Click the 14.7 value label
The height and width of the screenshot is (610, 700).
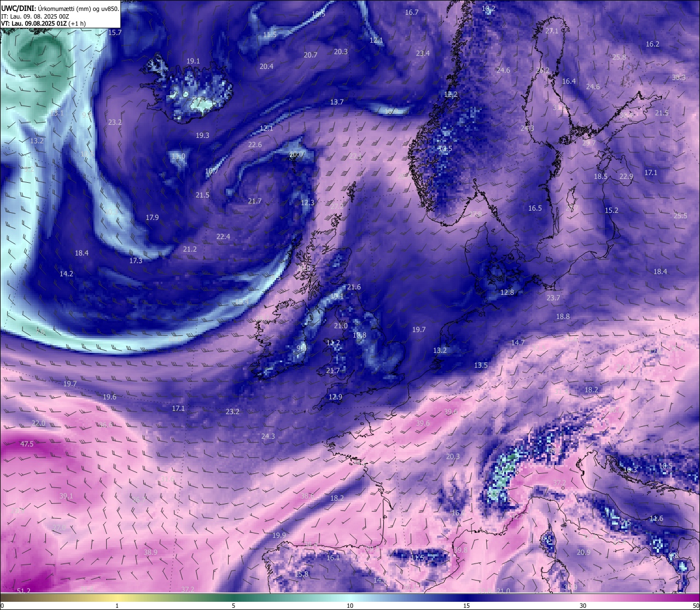(518, 342)
